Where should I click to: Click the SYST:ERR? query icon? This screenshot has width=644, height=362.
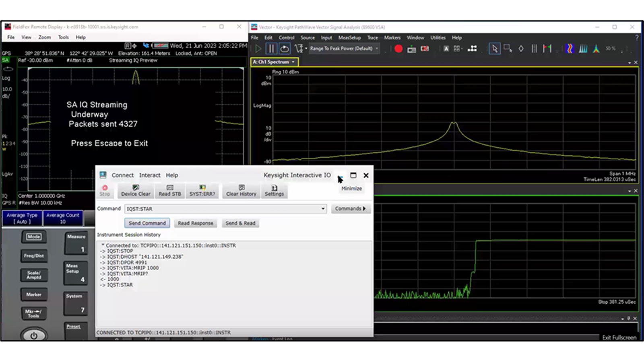click(202, 190)
